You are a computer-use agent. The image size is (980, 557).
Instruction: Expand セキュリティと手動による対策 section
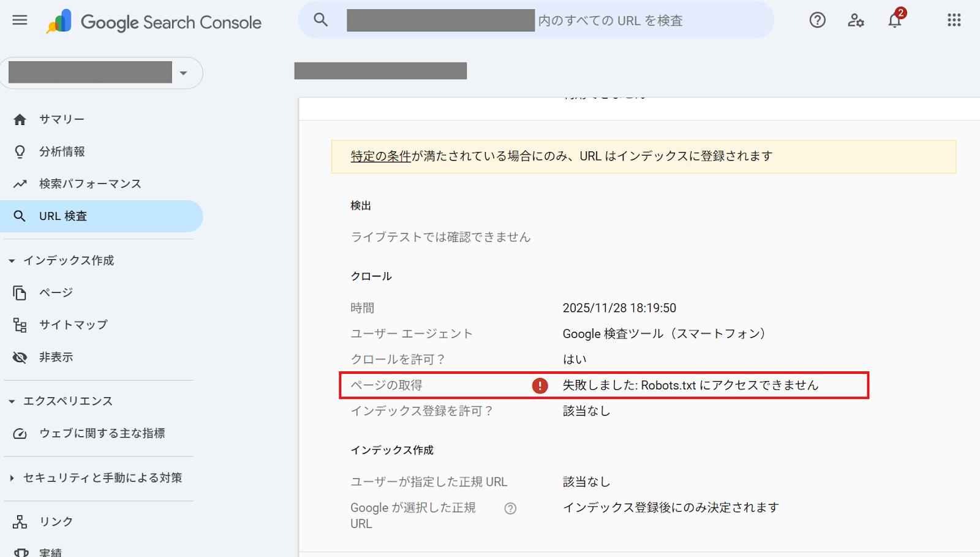click(12, 478)
